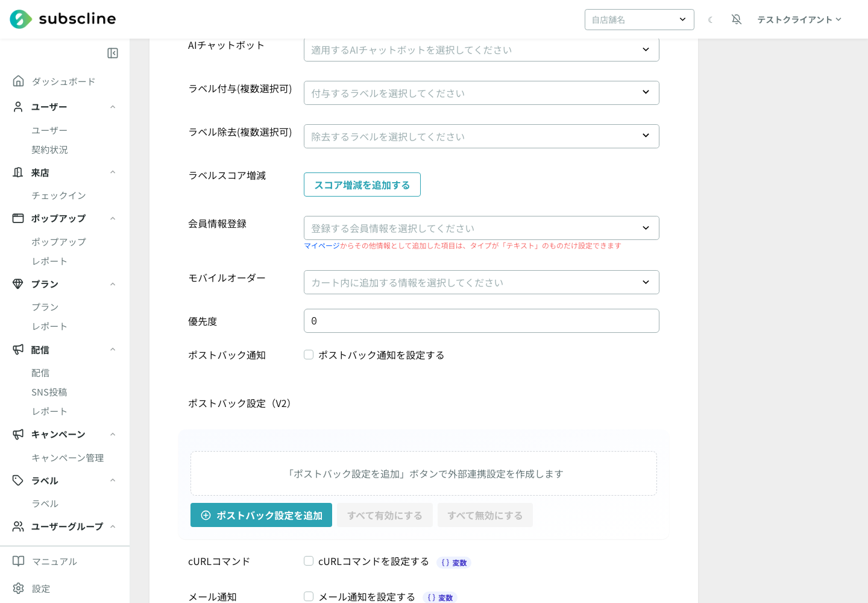Open レポート under 配信
868x603 pixels.
tap(49, 411)
